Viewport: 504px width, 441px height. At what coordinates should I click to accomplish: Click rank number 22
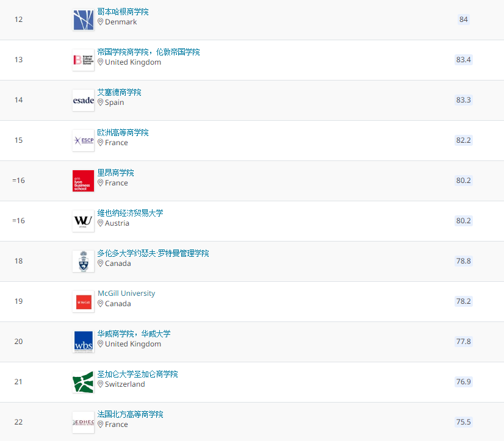19,422
